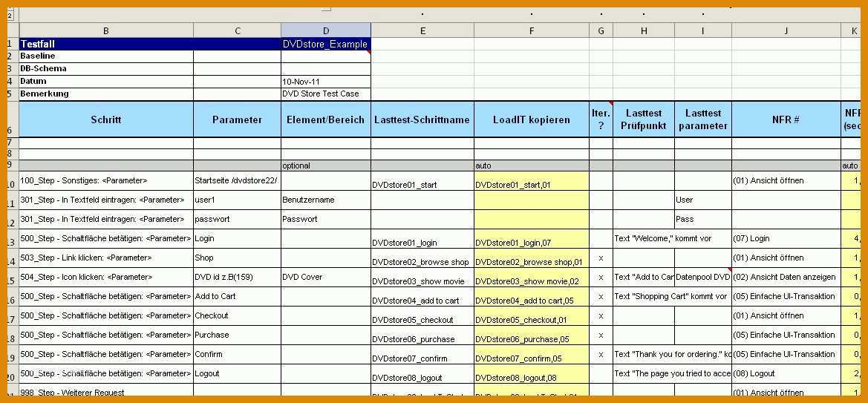Select the Purchase parameter cell

coord(238,335)
